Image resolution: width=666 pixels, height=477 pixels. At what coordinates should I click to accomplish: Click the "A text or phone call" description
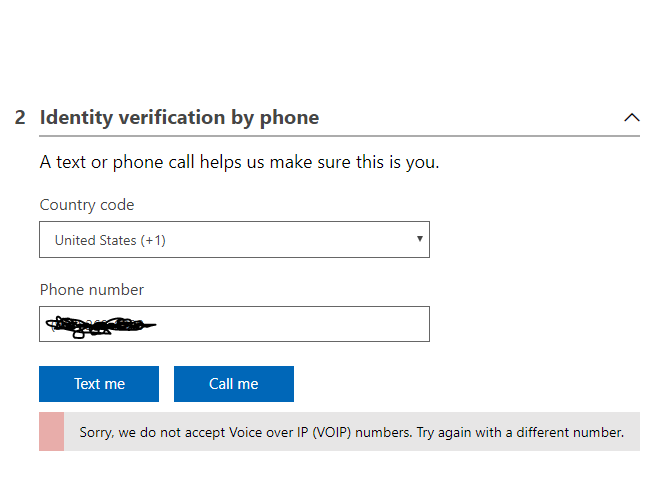click(x=239, y=161)
